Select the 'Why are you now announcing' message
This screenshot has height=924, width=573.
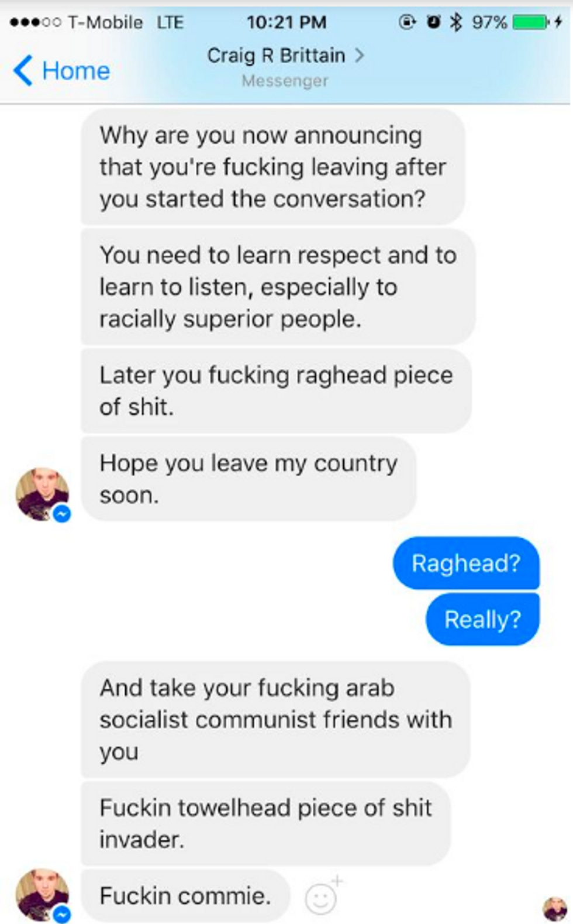pos(272,167)
